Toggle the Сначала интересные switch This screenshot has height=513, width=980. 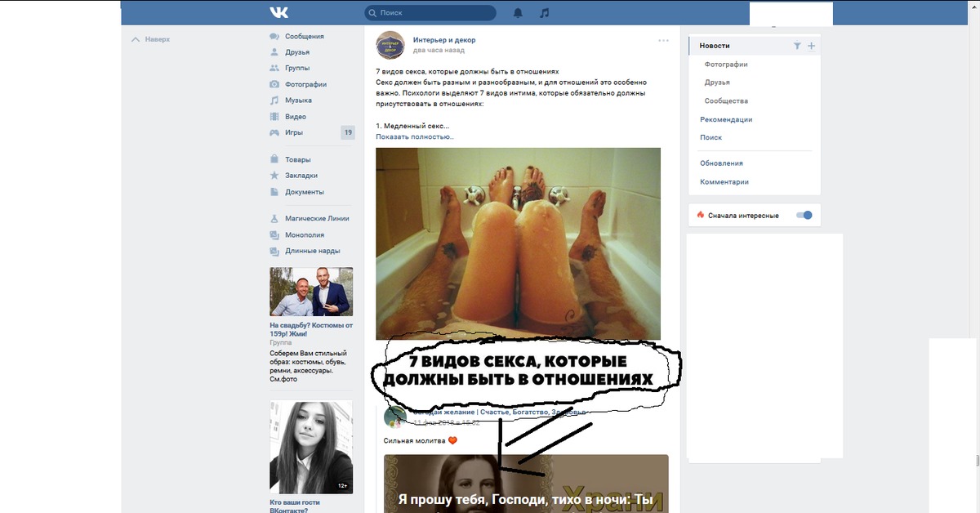click(x=804, y=216)
